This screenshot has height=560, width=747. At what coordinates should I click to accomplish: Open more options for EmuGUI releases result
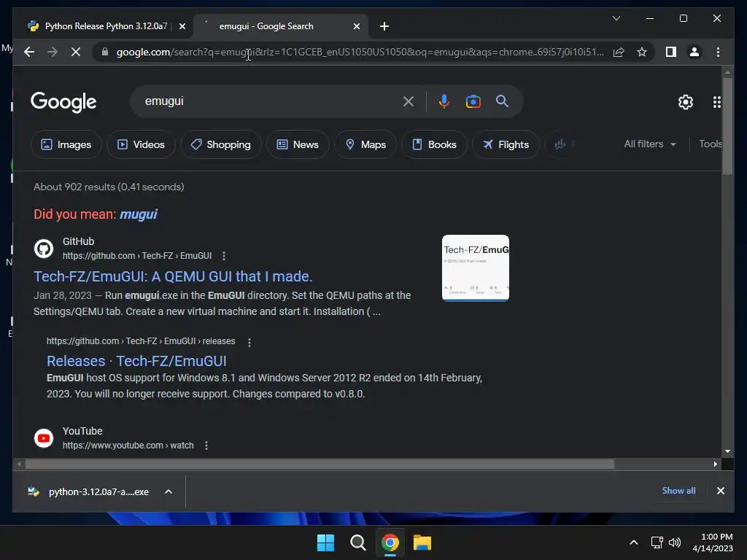(x=249, y=342)
